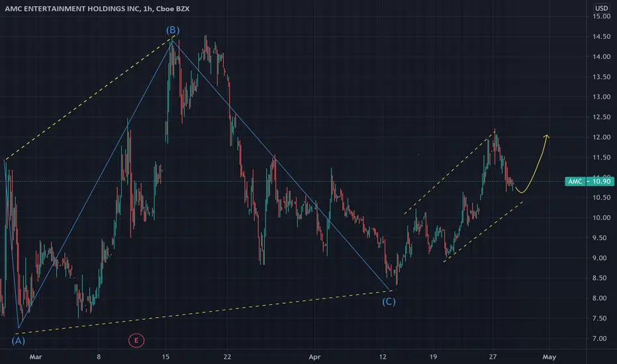Click the 15.00 price axis value
617x364 pixels.
(x=602, y=17)
